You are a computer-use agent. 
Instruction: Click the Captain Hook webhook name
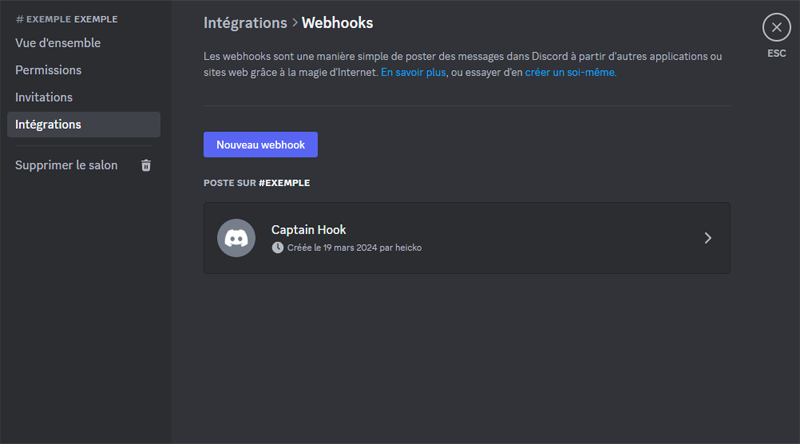(308, 229)
